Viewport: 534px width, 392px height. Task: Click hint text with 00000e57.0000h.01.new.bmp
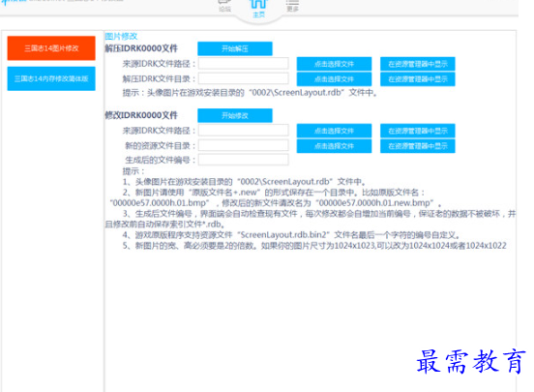[276, 203]
